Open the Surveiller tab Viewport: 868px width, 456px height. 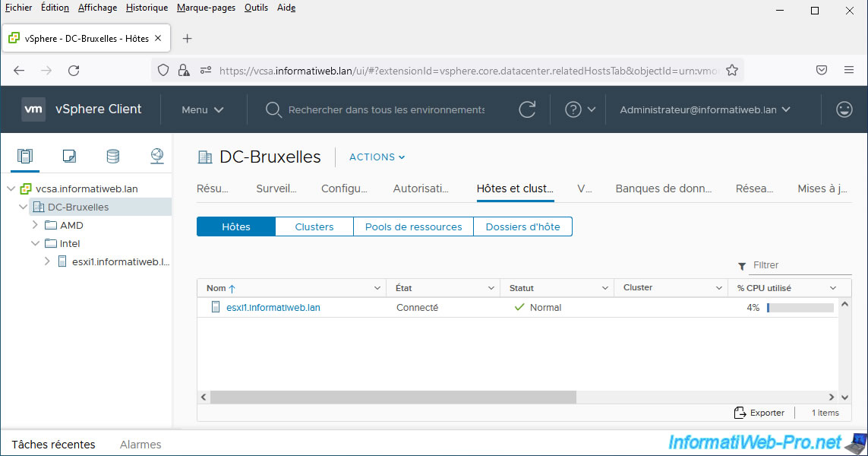(276, 189)
